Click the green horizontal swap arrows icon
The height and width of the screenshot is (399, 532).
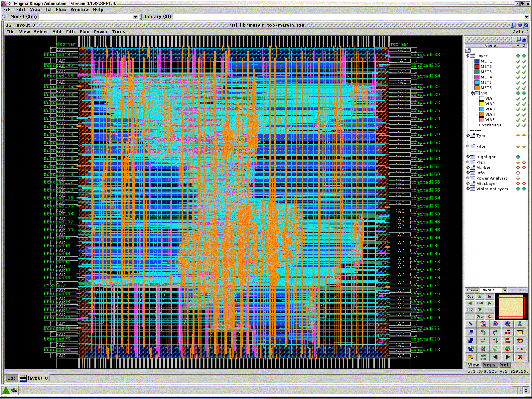pos(483,340)
